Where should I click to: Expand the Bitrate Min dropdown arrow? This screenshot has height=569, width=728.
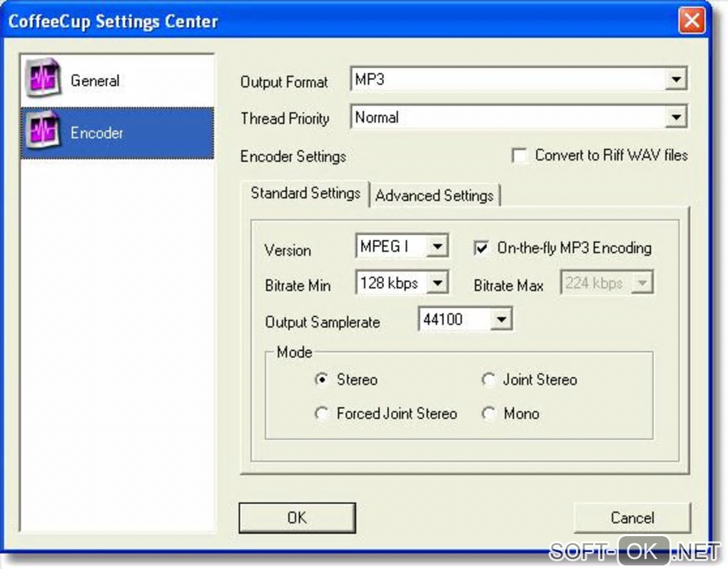click(x=437, y=283)
